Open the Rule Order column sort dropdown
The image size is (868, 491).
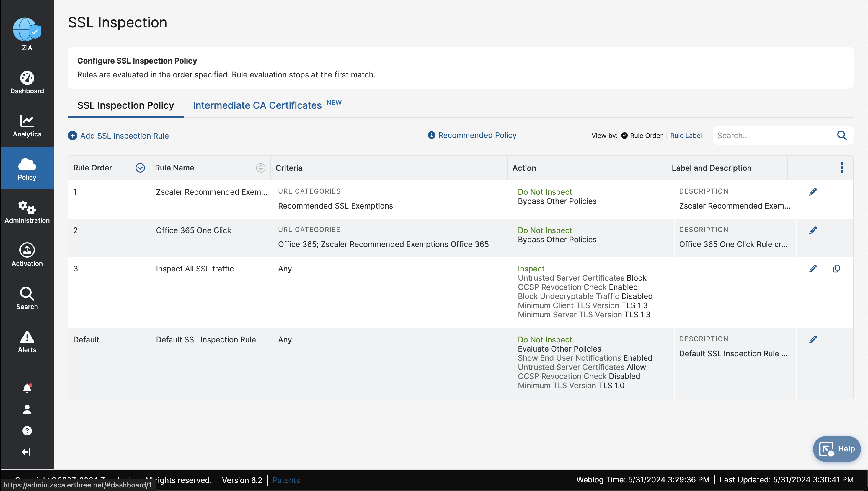(140, 168)
